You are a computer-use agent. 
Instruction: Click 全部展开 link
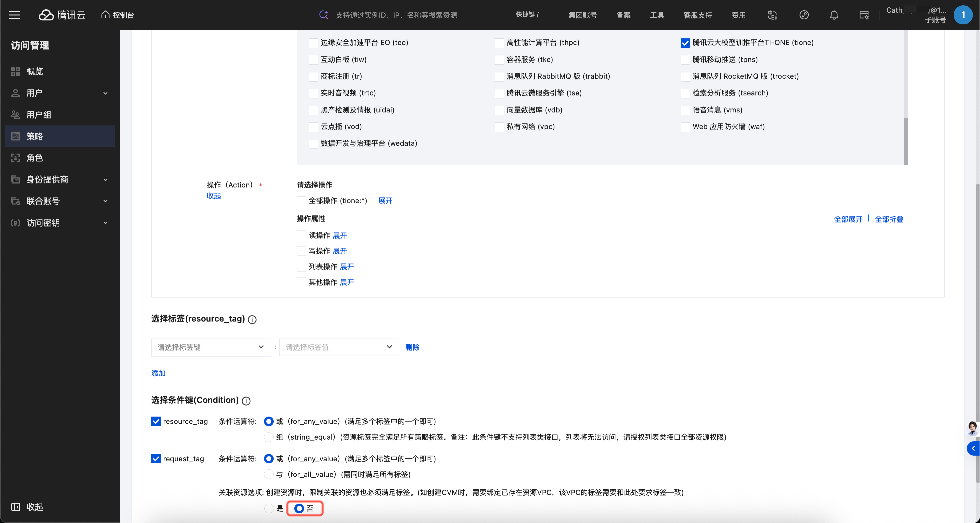[848, 219]
